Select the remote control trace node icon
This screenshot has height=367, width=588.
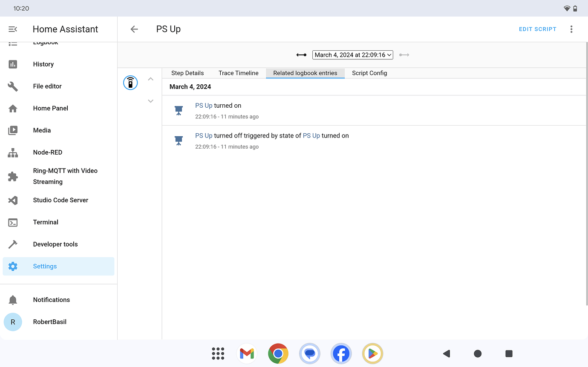pos(130,83)
